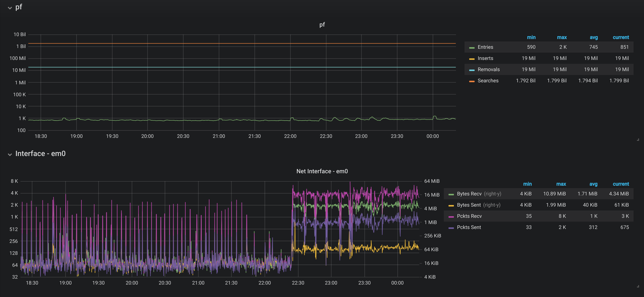Click the Removals cyan legend color icon
This screenshot has width=644, height=297.
tap(472, 70)
